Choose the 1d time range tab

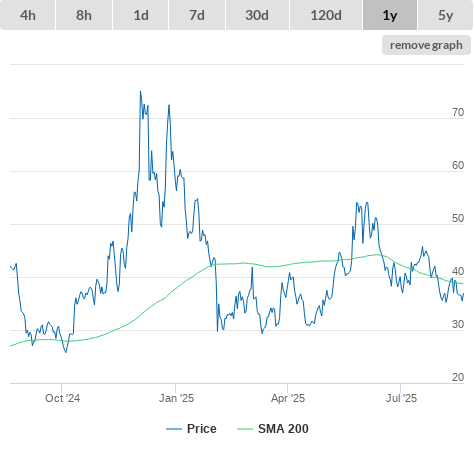pos(141,15)
